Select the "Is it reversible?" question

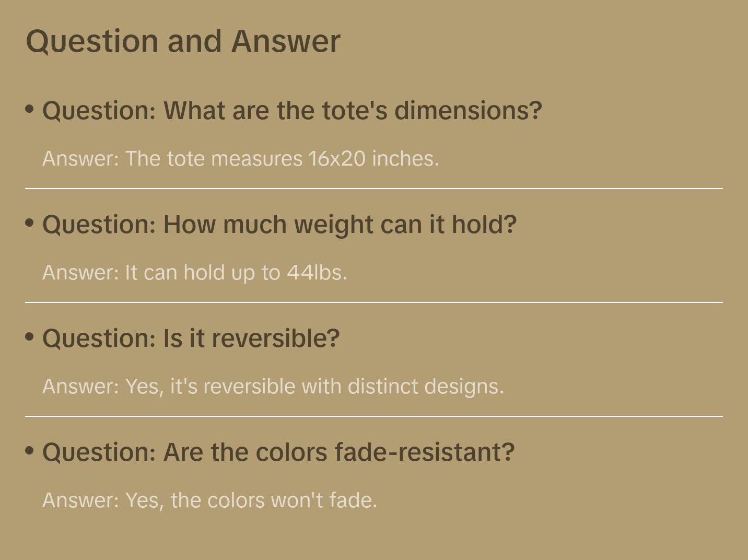tap(191, 339)
